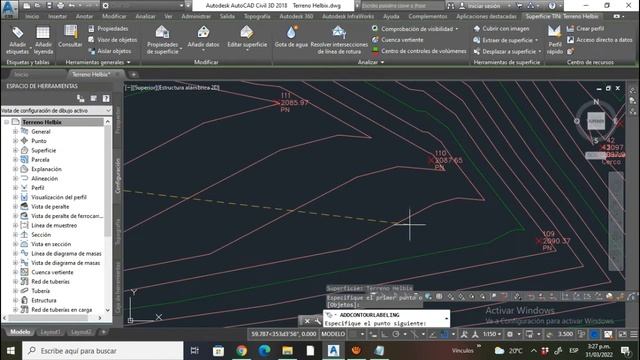Open Comprobación de visibilidad
The height and width of the screenshot is (360, 640).
[415, 29]
